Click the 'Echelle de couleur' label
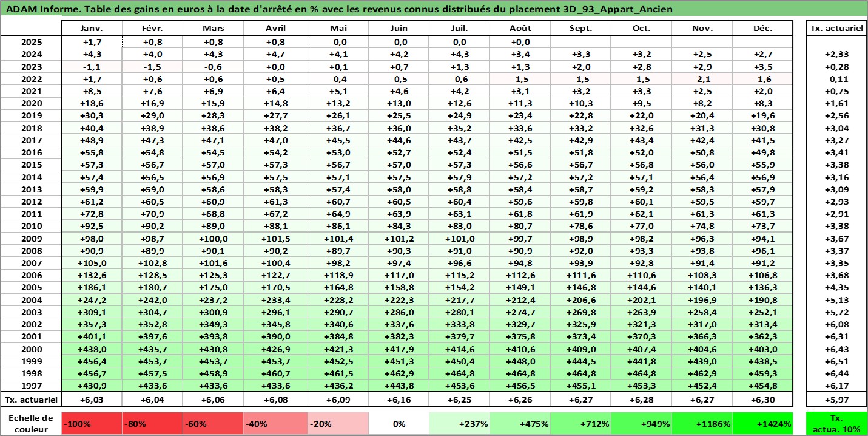Viewport: 868px width, 436px height. (31, 424)
